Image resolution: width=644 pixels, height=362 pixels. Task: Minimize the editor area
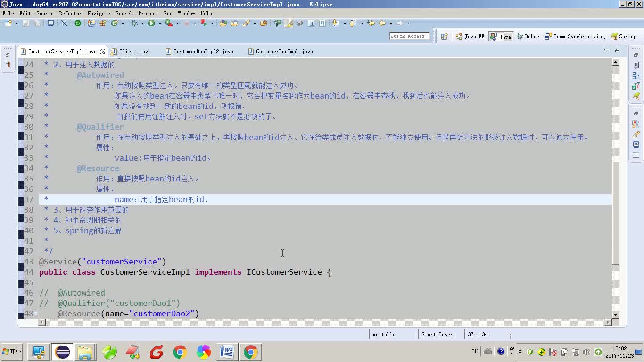(607, 50)
